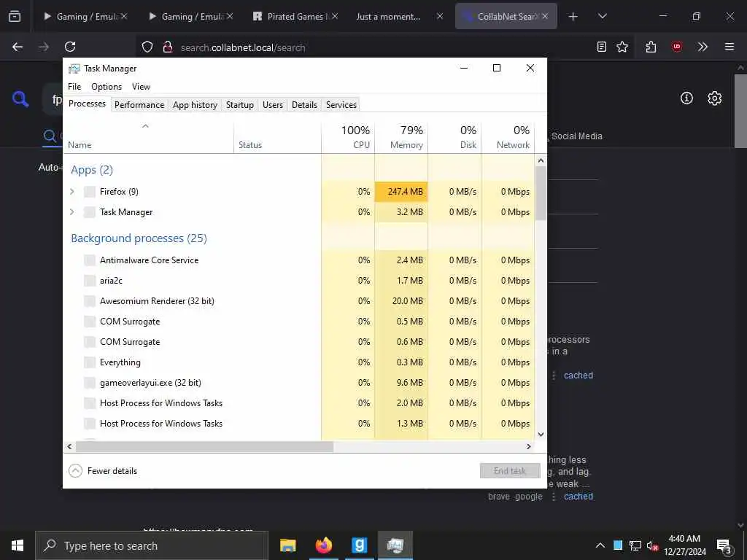The image size is (747, 560).
Task: Click the muted volume tray icon
Action: point(652,546)
